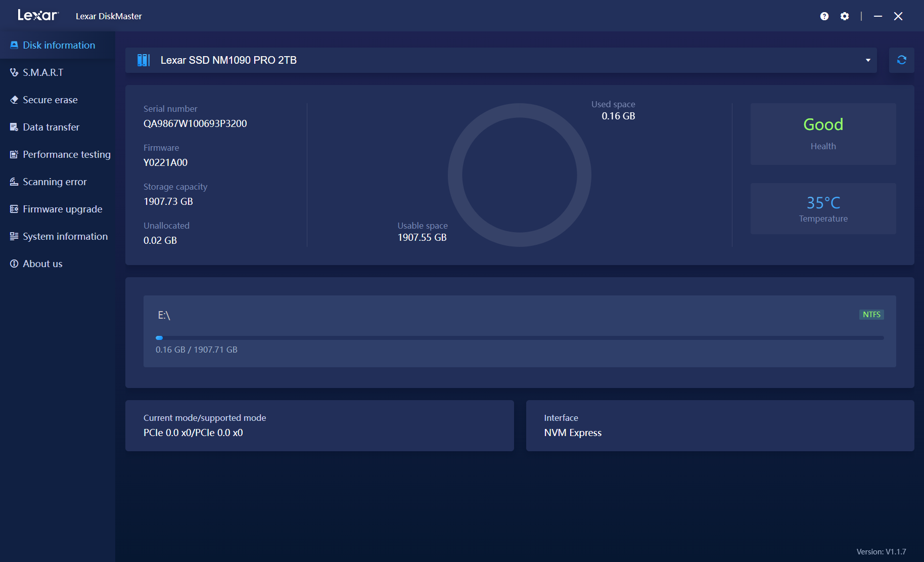Click the help question mark icon
The width and height of the screenshot is (924, 562).
[x=824, y=16]
